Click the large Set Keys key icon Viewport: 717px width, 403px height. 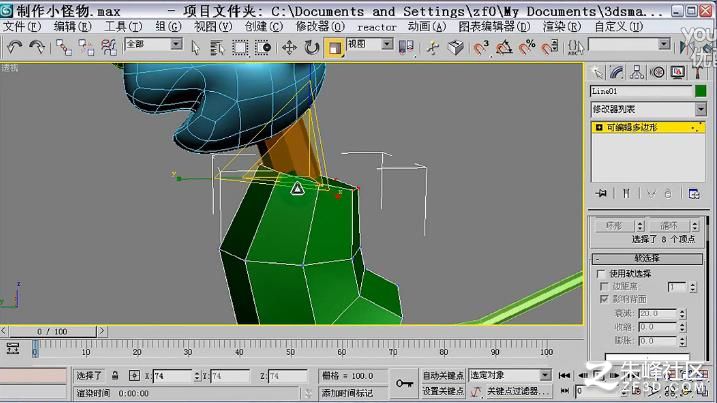(405, 383)
